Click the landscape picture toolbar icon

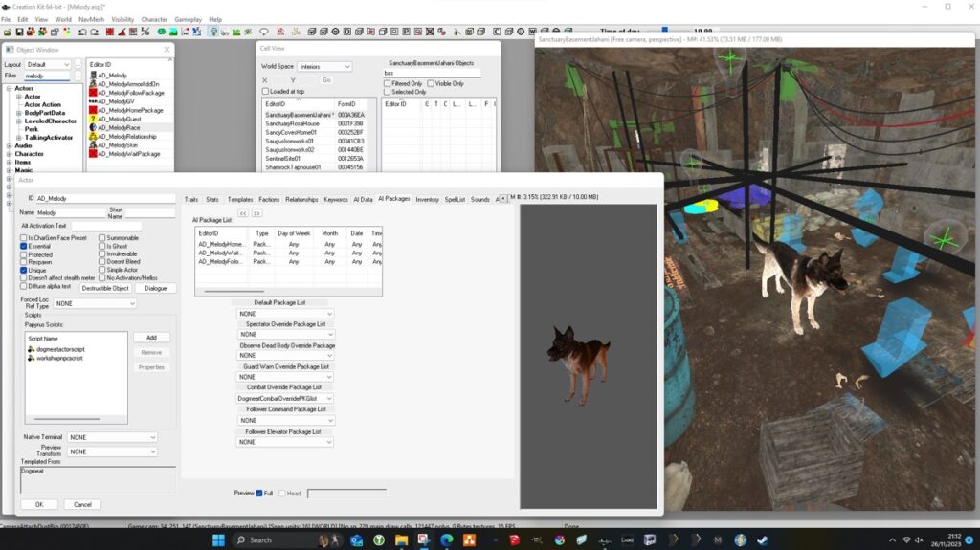pos(173,32)
